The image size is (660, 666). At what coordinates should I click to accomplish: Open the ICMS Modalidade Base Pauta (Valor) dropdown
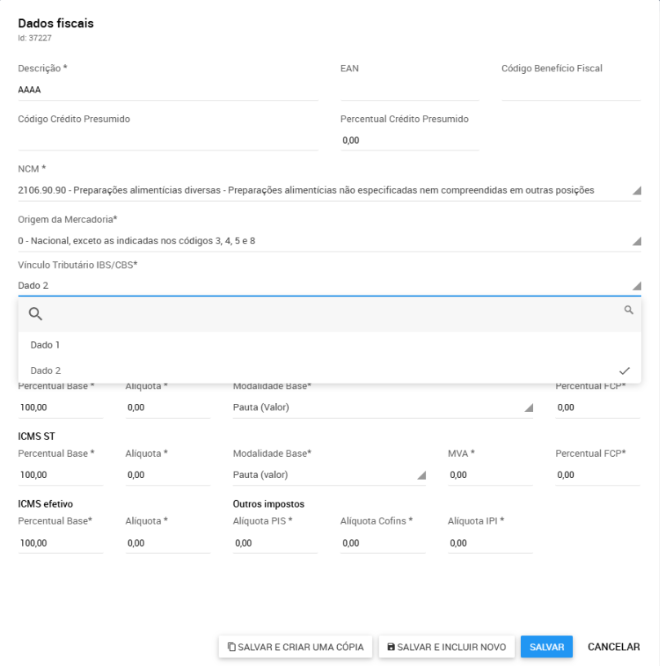tap(529, 407)
